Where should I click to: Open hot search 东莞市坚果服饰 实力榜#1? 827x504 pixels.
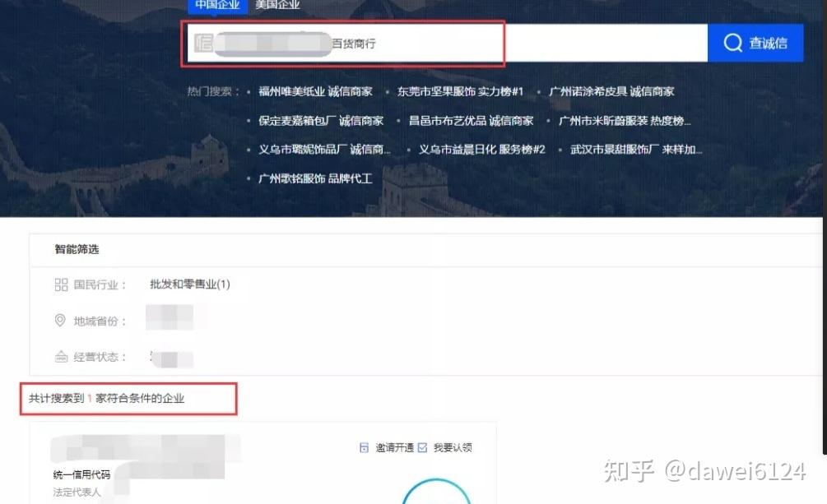(x=460, y=91)
